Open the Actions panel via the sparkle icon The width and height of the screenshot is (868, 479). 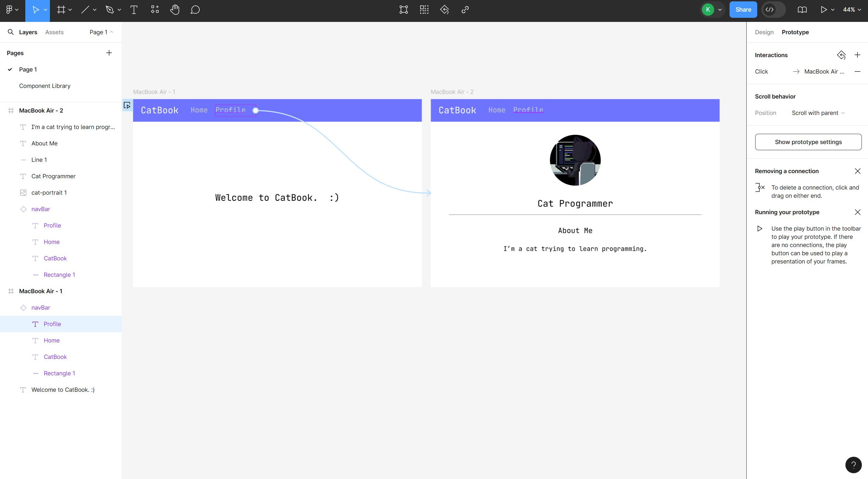click(x=155, y=10)
